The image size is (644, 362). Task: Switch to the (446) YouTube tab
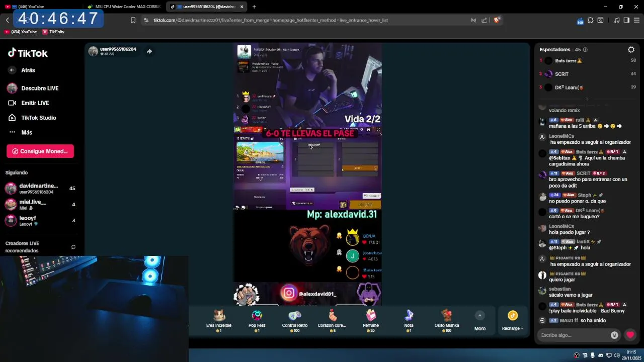tap(41, 7)
